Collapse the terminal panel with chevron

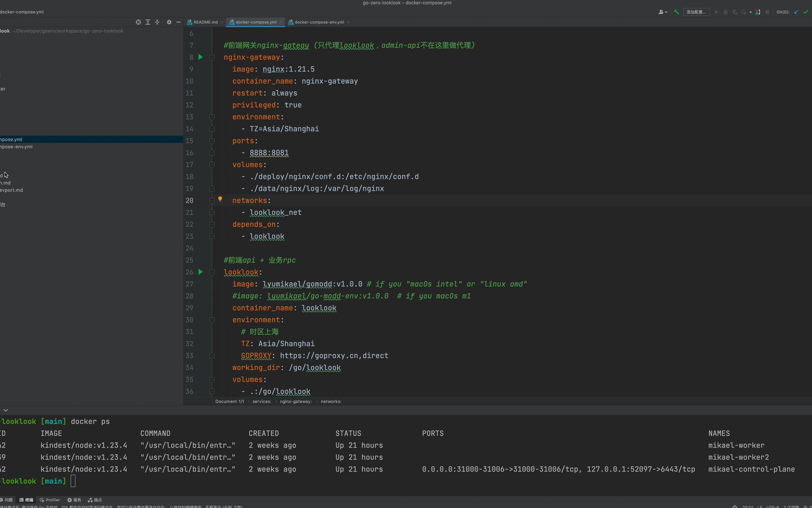(6, 410)
